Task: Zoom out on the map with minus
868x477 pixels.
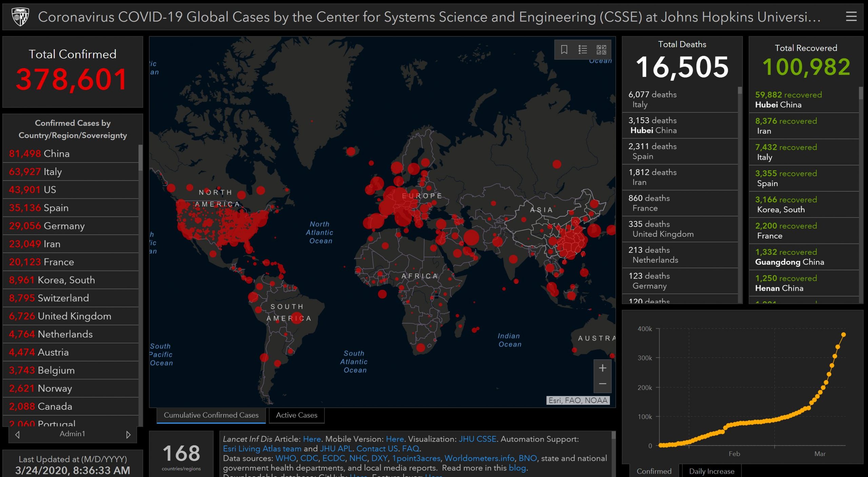Action: tap(602, 384)
